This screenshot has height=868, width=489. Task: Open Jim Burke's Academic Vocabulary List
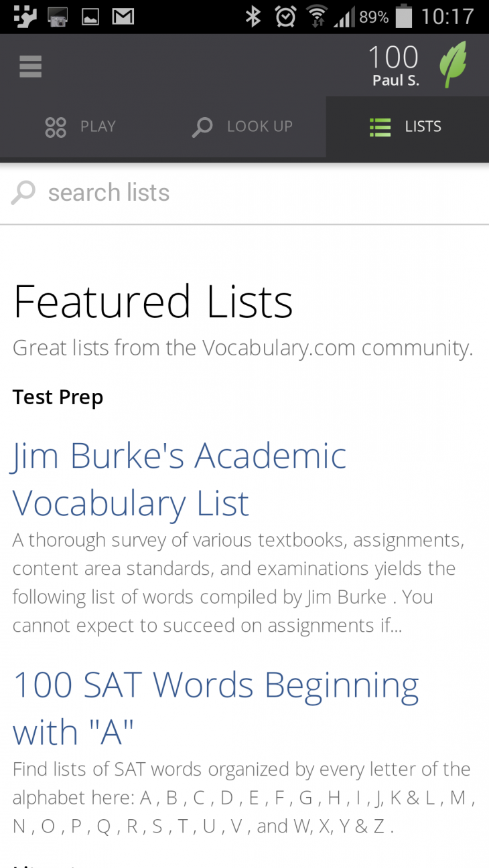180,479
